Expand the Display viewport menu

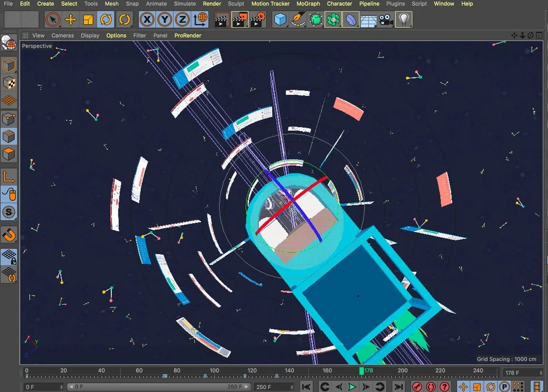coord(90,36)
